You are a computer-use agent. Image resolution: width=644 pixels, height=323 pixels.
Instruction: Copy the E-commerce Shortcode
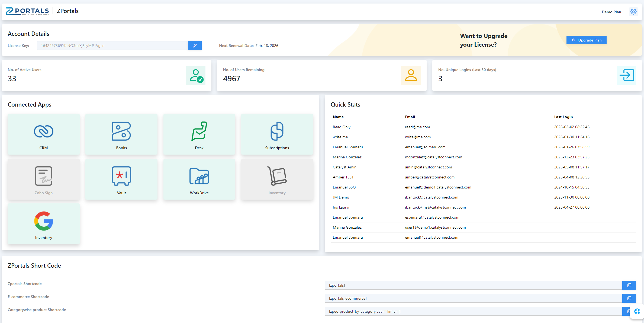pyautogui.click(x=629, y=298)
